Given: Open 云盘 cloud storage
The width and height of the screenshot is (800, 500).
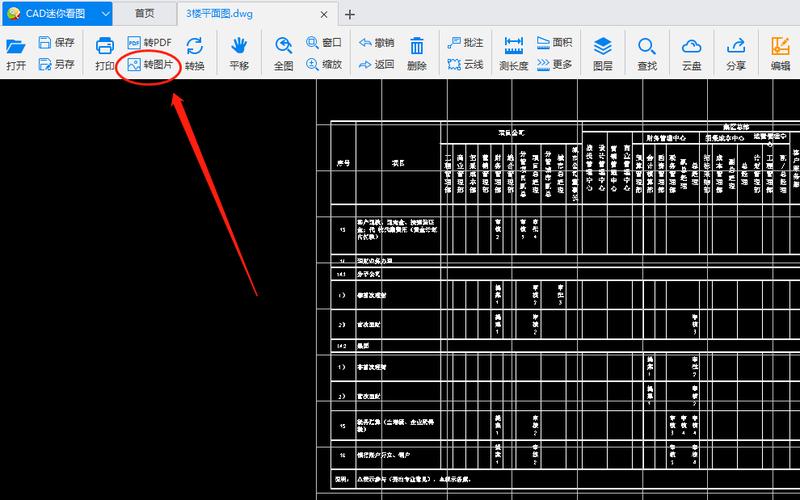Looking at the screenshot, I should click(691, 54).
